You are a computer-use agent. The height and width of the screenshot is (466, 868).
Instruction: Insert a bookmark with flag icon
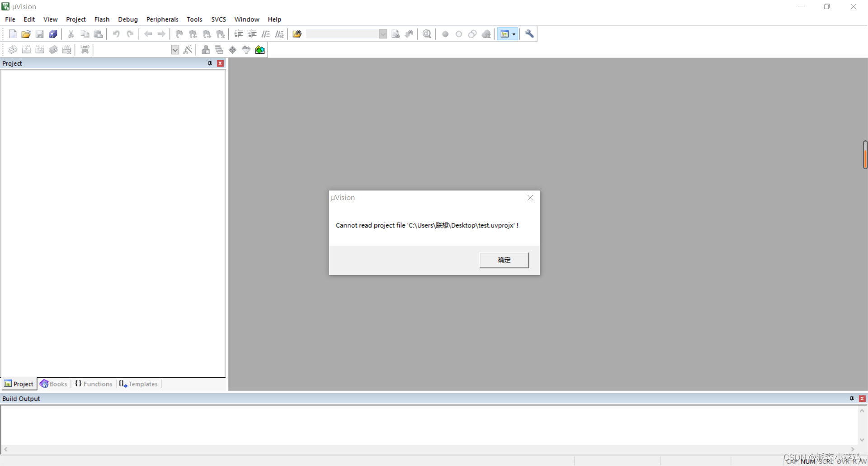tap(179, 34)
